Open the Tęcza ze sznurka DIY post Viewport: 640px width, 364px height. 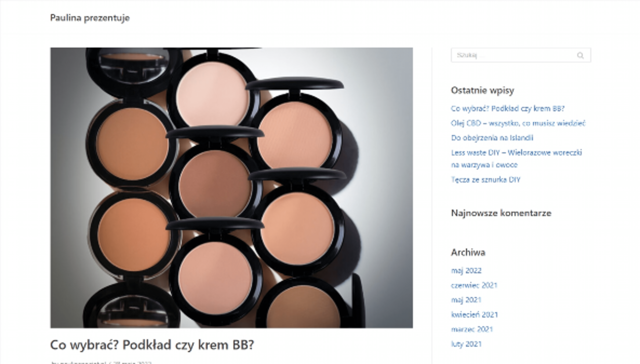486,180
